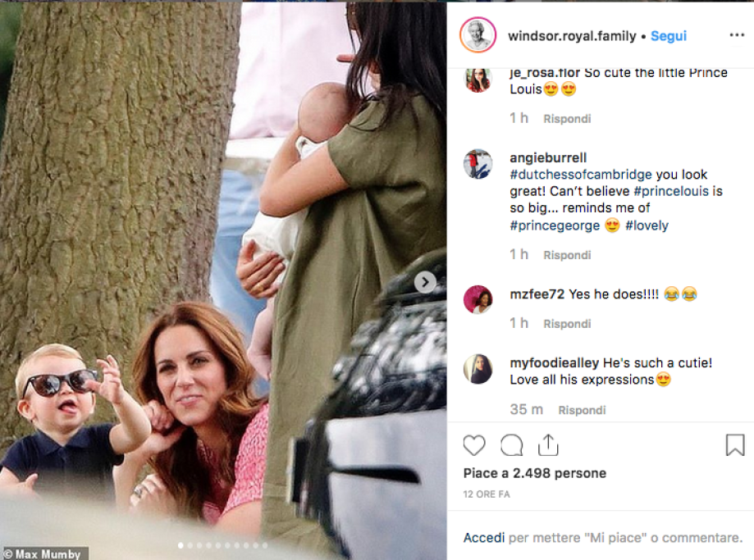
Task: Click Accedi to log in
Action: tap(484, 538)
